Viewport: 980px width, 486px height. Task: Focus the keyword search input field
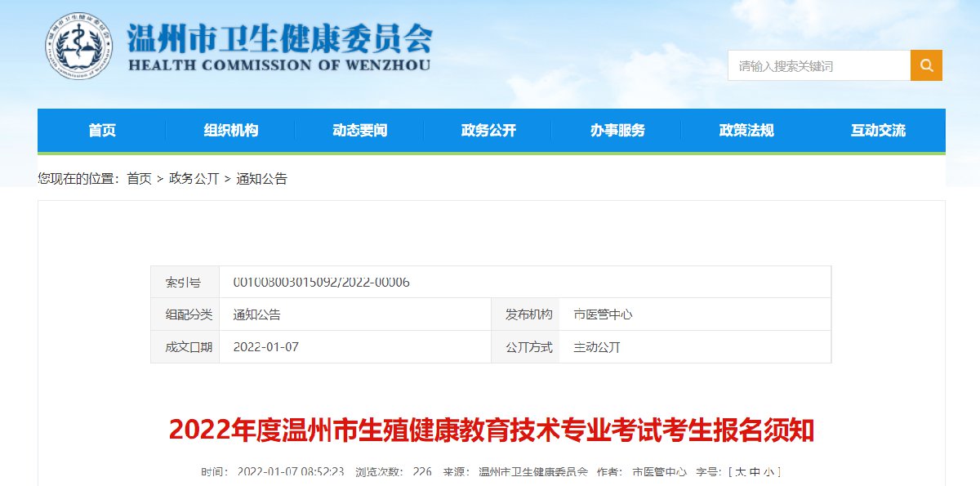[819, 65]
